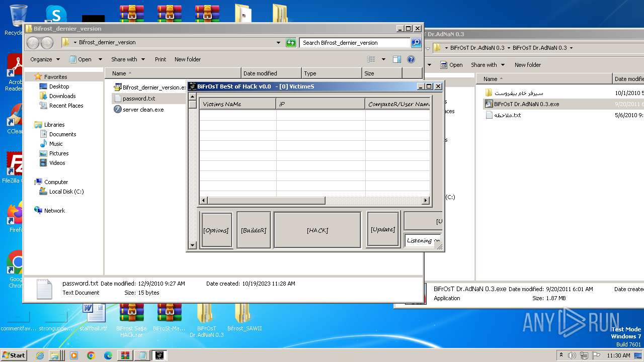
Task: Sort by Name column in front explorer
Action: click(173, 73)
